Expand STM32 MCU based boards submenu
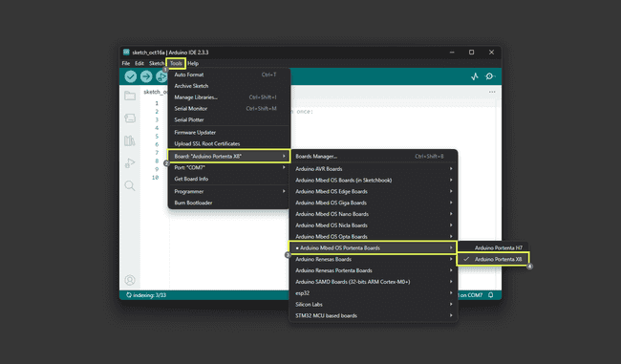Image resolution: width=621 pixels, height=364 pixels. (x=374, y=315)
